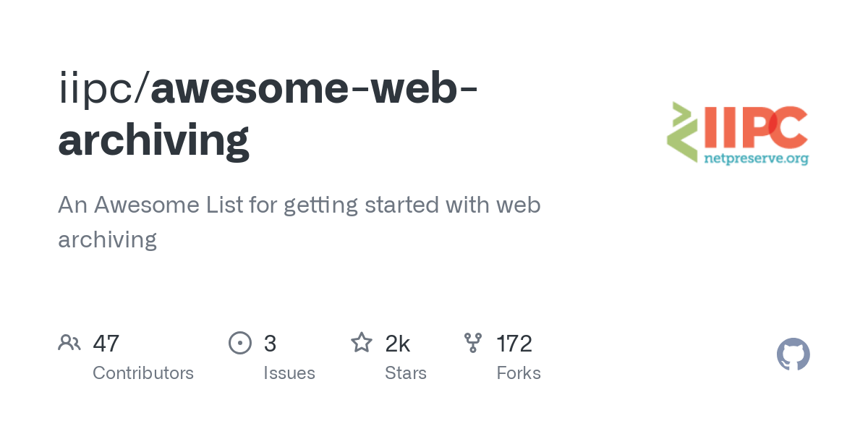Click the issues count "3"

coord(270,343)
